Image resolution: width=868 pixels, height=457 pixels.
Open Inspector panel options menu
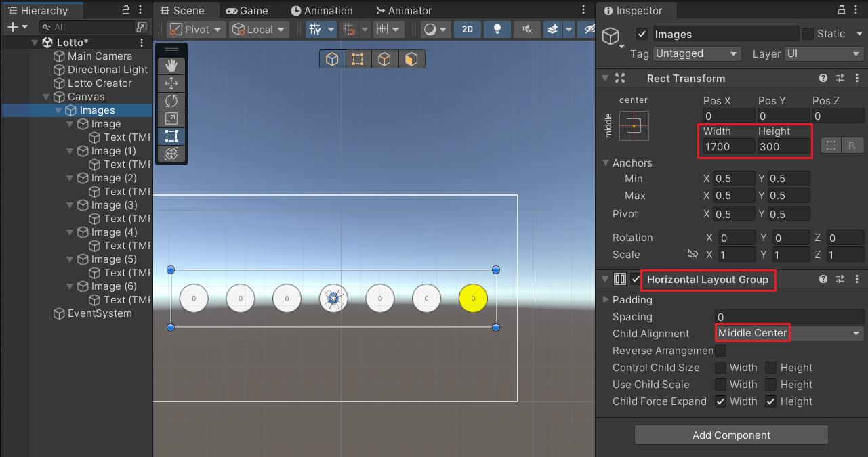tap(856, 10)
